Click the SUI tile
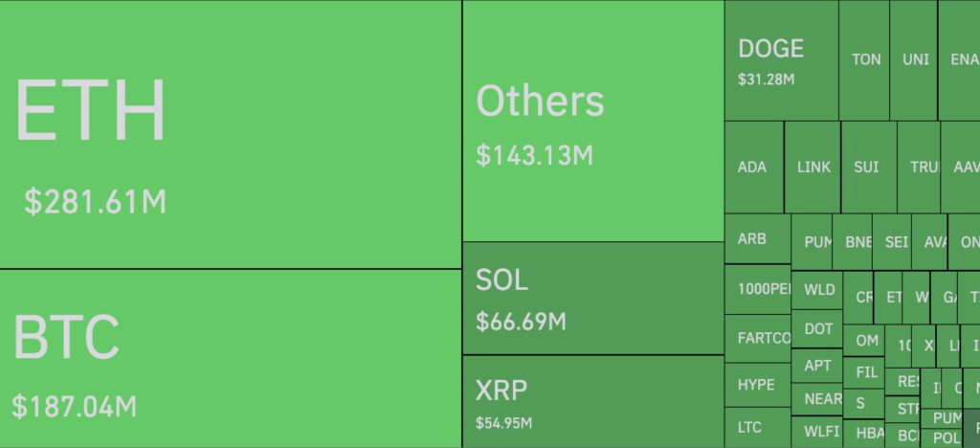Screen dimensions: 980x448 click(869, 167)
